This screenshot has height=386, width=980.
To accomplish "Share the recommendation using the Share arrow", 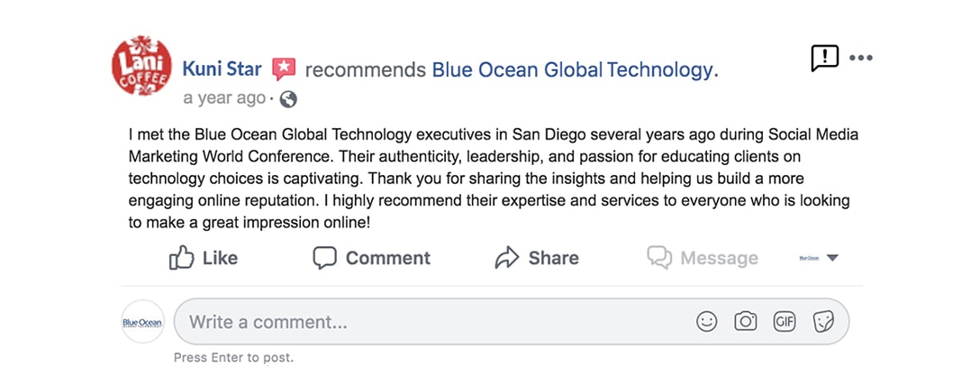I will [x=537, y=258].
